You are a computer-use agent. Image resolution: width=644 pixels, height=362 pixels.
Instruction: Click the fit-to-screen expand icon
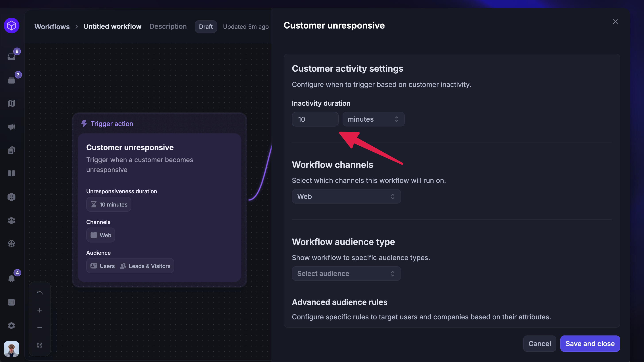(x=40, y=345)
